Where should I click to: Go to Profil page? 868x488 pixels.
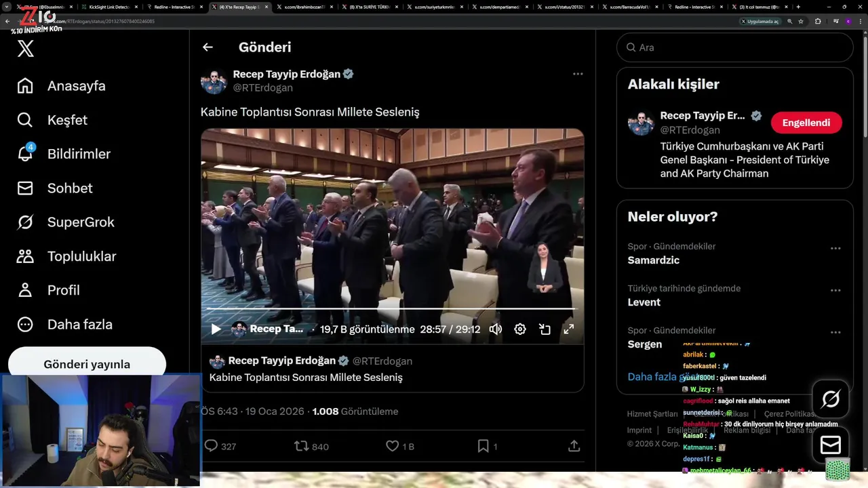[x=48, y=289]
